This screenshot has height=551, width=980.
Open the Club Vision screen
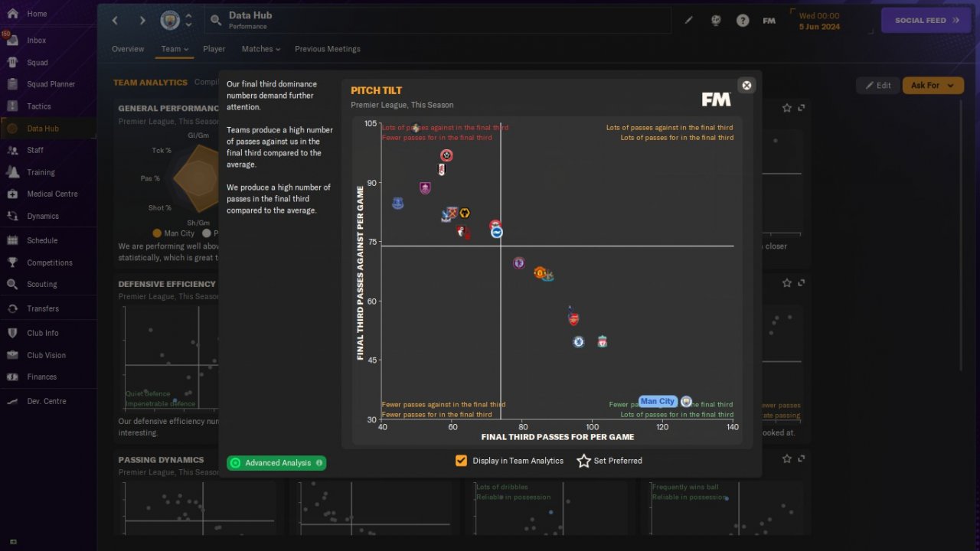[46, 355]
